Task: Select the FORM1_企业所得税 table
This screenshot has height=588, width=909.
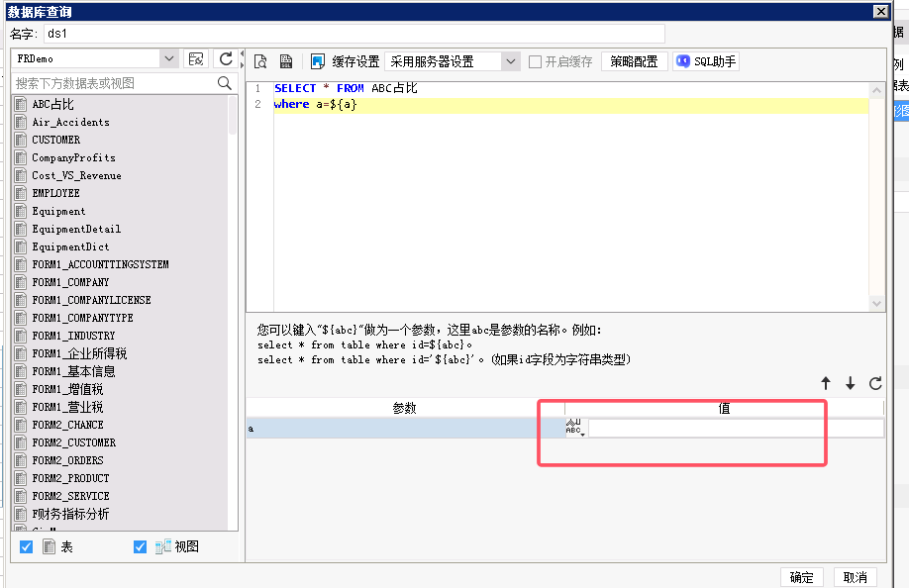Action: coord(121,353)
